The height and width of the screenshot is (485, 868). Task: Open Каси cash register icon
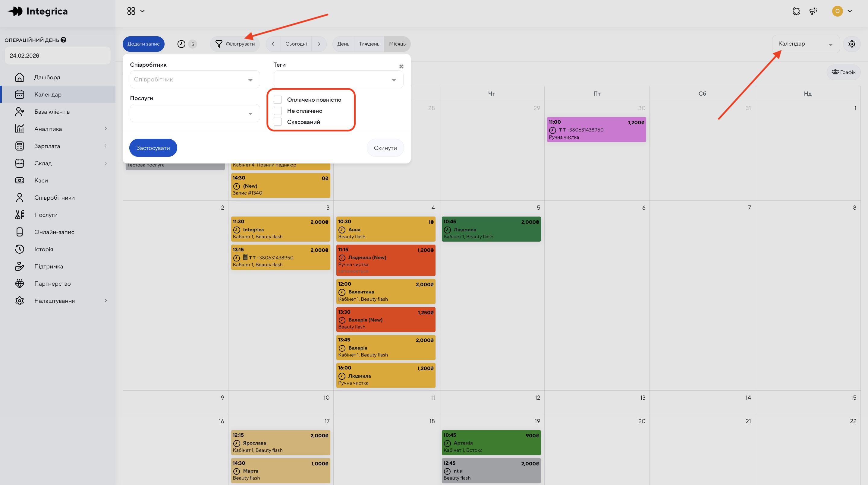(x=20, y=180)
